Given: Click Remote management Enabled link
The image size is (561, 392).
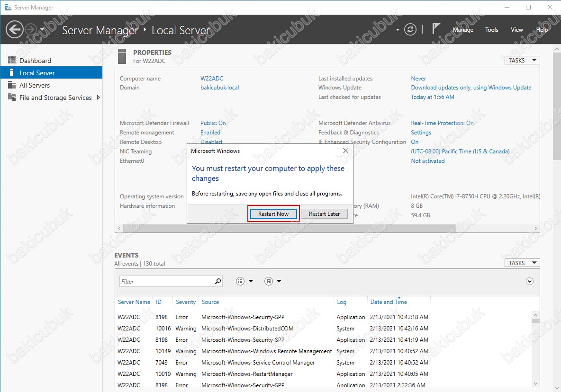Looking at the screenshot, I should pos(210,132).
